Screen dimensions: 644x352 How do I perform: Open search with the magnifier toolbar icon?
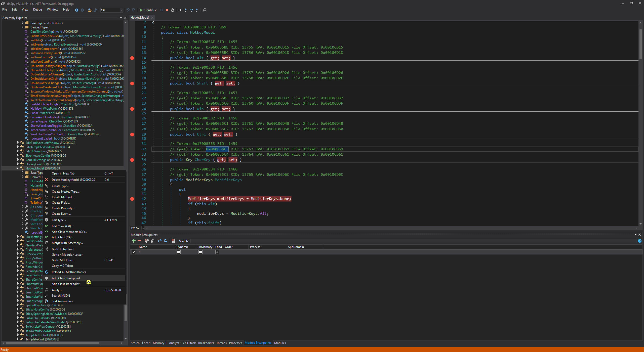(x=204, y=10)
